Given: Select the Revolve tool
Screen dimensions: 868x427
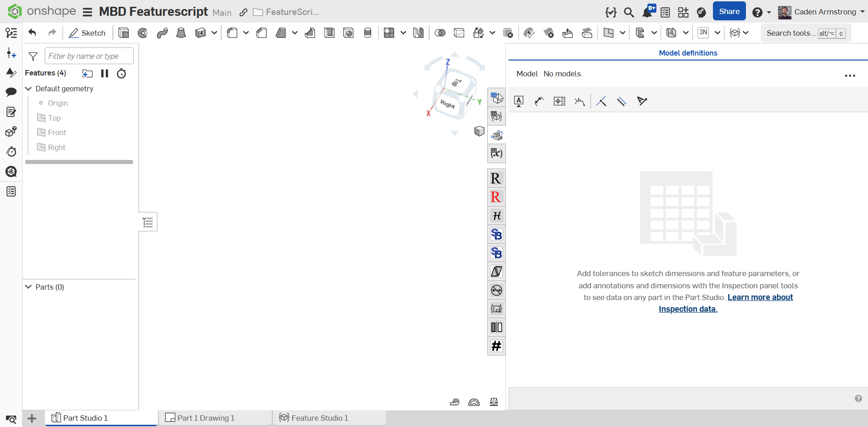Looking at the screenshot, I should [x=143, y=33].
